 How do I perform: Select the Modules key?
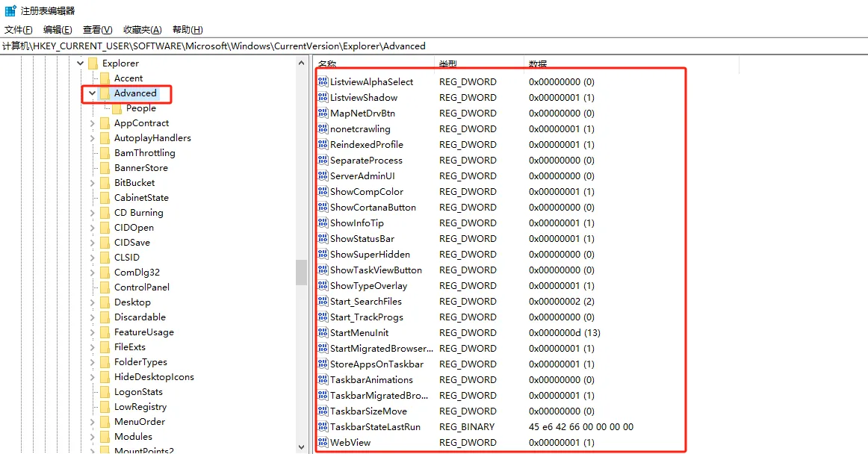coord(133,437)
